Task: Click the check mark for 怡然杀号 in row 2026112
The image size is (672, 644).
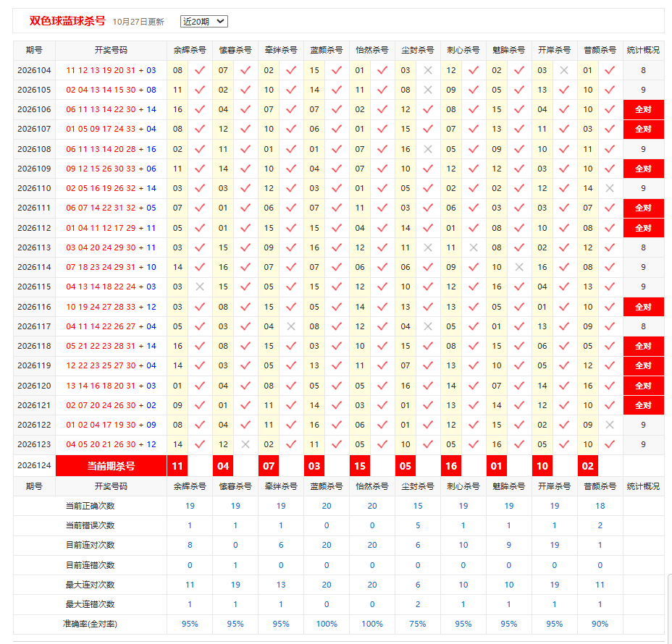Action: tap(382, 228)
